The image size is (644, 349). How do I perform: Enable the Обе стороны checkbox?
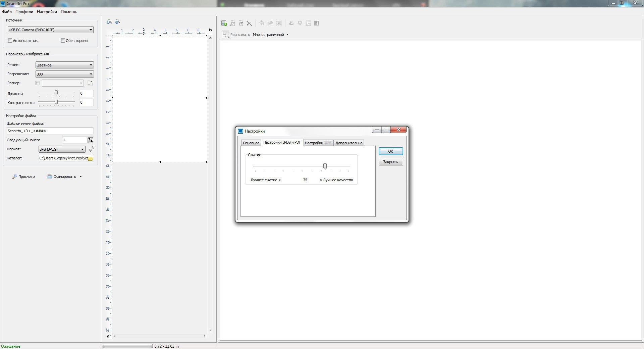pos(63,41)
